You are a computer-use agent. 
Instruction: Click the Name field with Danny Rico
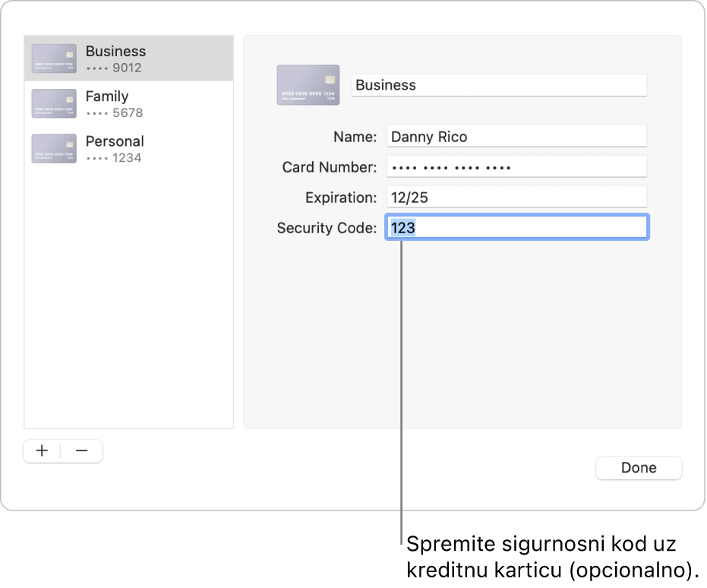(x=516, y=137)
